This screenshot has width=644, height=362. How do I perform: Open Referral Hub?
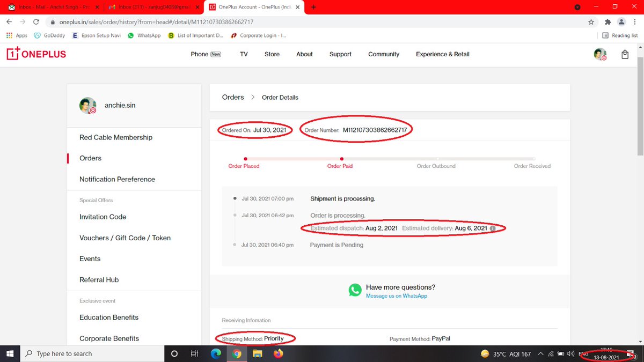point(99,279)
